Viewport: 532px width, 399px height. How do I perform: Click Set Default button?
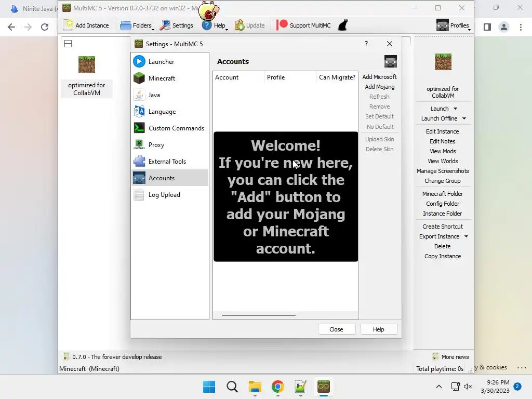379,116
